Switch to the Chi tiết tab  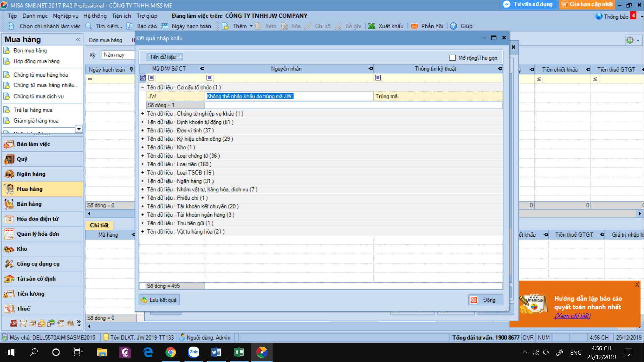click(99, 226)
